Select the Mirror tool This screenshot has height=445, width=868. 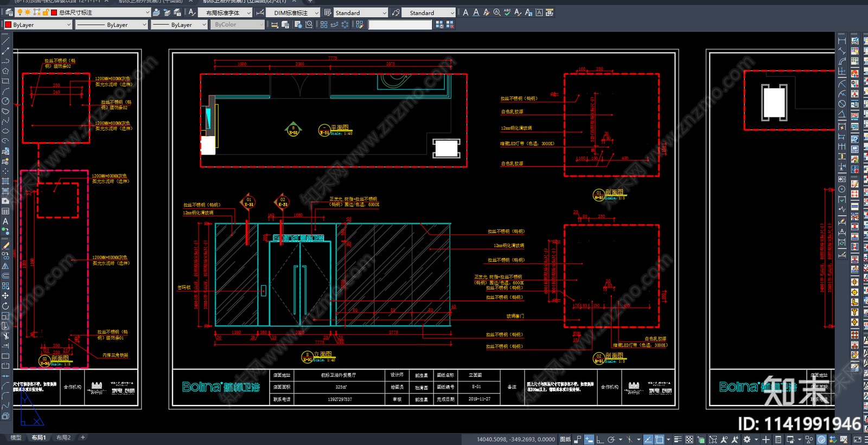coord(5,265)
